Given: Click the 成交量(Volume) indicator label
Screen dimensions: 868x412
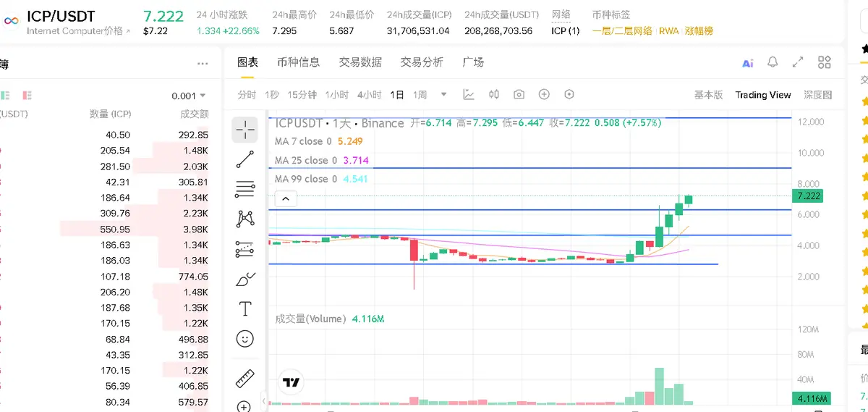Looking at the screenshot, I should tap(310, 319).
